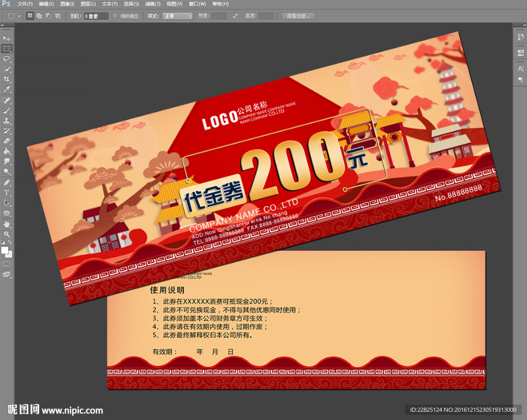Select the History Brush tool
This screenshot has width=527, height=420.
(x=7, y=131)
